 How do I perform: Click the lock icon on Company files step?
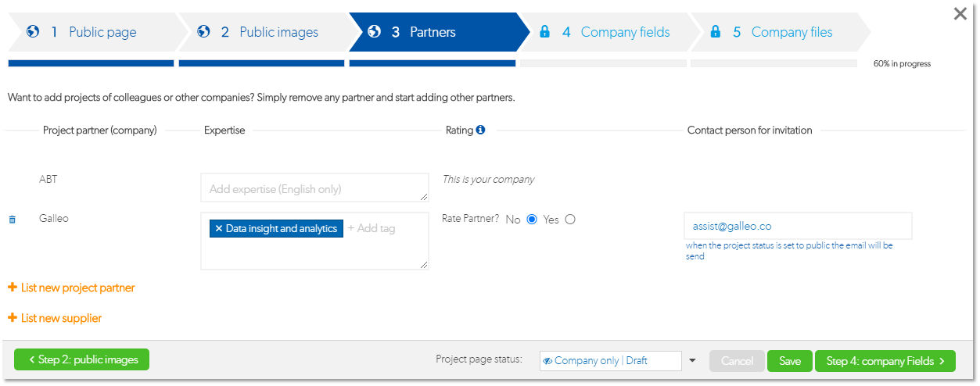pyautogui.click(x=715, y=31)
